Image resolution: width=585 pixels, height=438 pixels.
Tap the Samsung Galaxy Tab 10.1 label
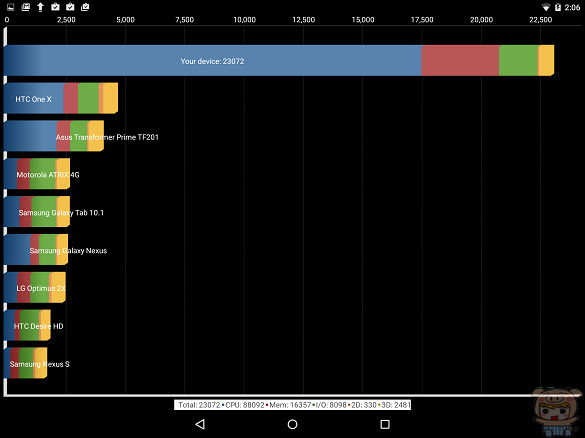[61, 213]
